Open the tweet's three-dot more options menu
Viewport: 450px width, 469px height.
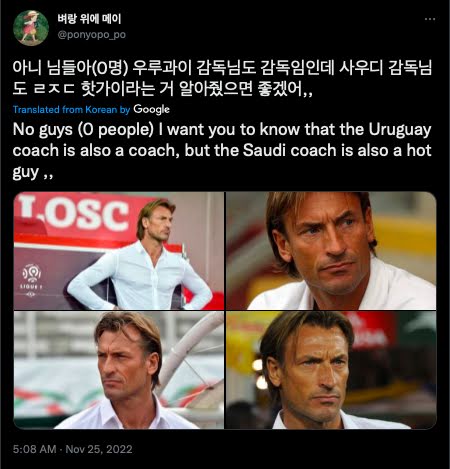point(430,19)
